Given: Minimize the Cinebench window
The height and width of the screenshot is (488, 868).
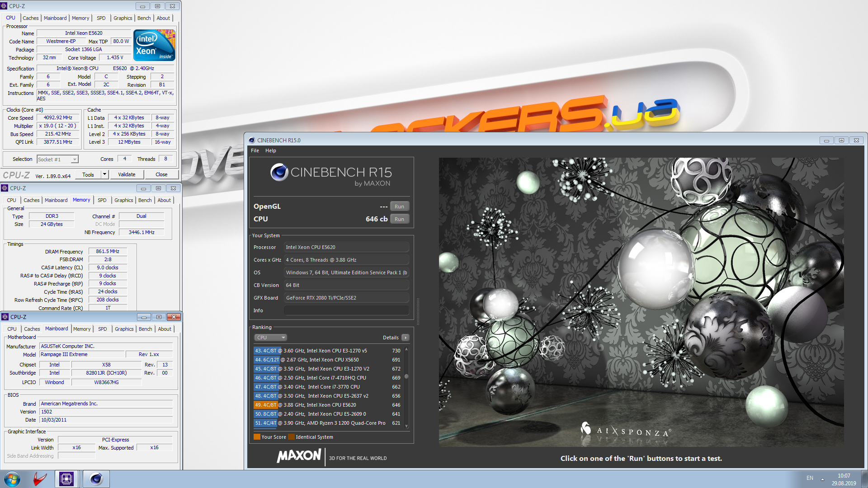Looking at the screenshot, I should 826,140.
